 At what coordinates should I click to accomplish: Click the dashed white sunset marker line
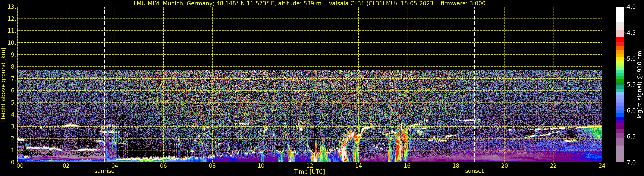click(x=474, y=85)
